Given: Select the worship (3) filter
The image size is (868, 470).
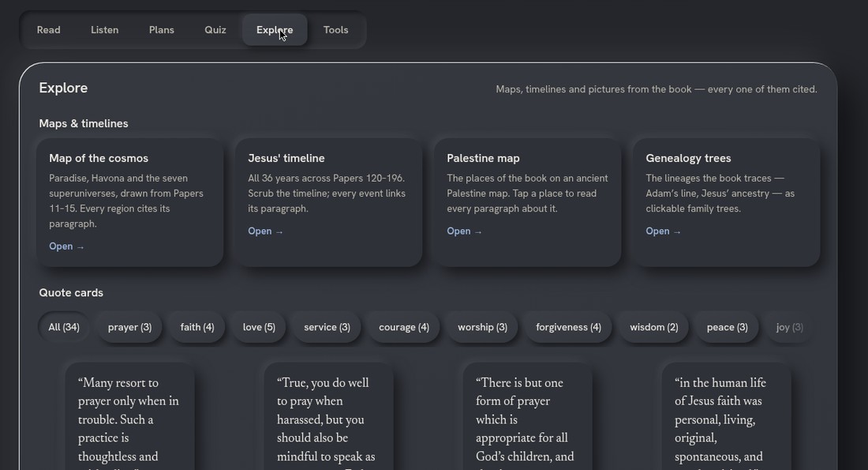Looking at the screenshot, I should 483,327.
